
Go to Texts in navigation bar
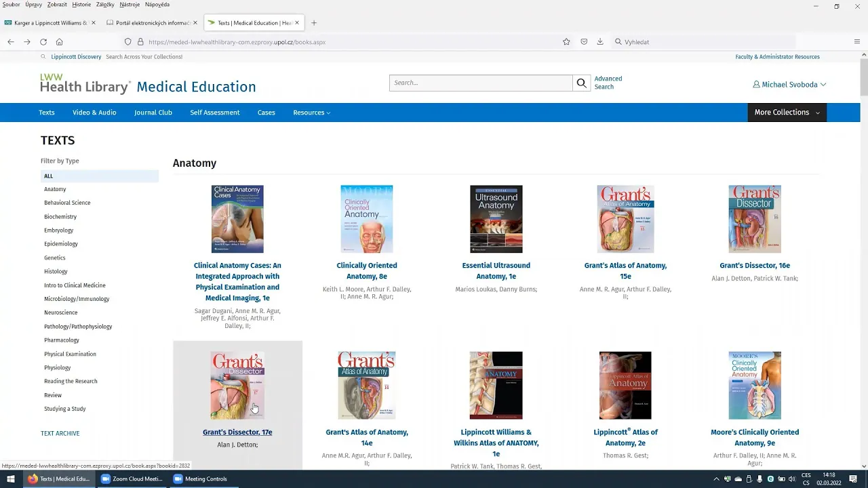point(47,113)
